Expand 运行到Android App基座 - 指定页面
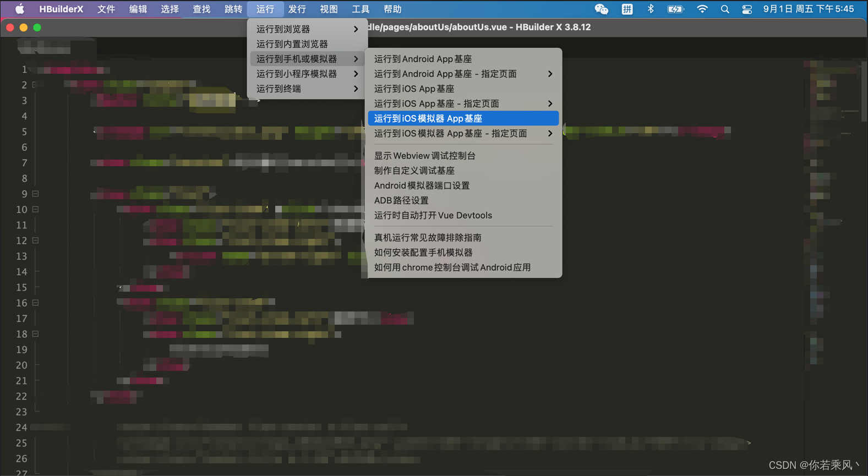The image size is (868, 476). [463, 74]
